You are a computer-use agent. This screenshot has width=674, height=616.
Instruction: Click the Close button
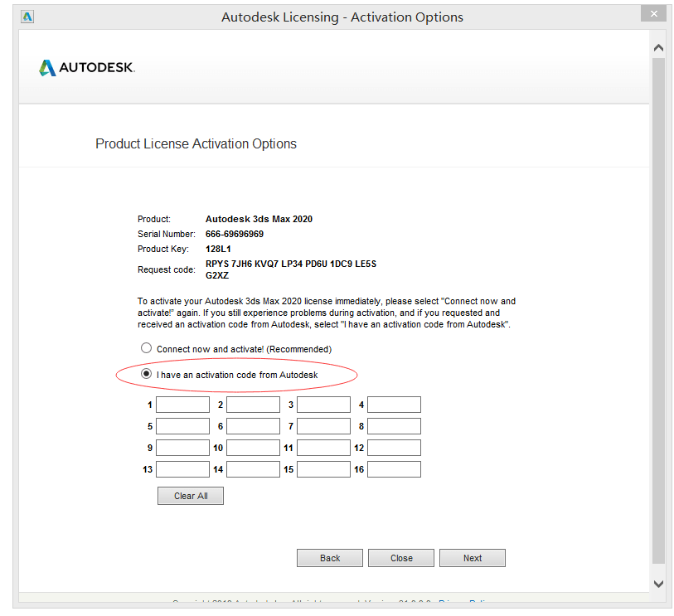point(401,558)
